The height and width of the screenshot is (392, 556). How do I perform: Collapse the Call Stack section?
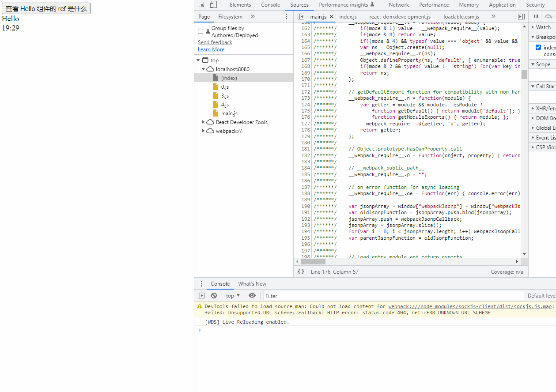(542, 87)
